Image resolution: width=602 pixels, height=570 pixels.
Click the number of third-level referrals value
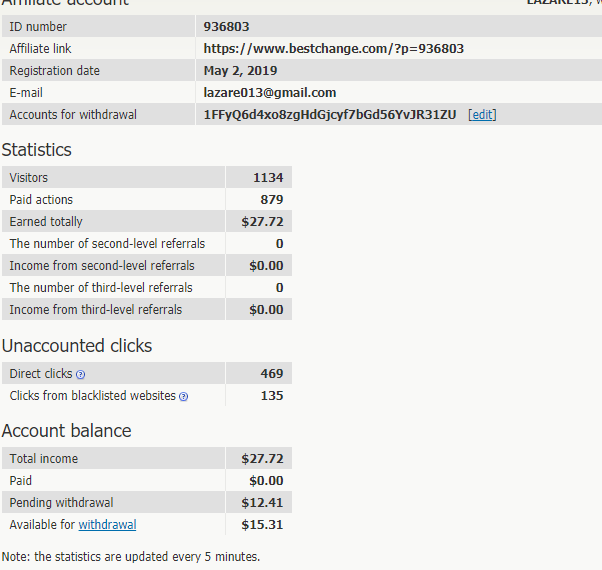coord(280,287)
